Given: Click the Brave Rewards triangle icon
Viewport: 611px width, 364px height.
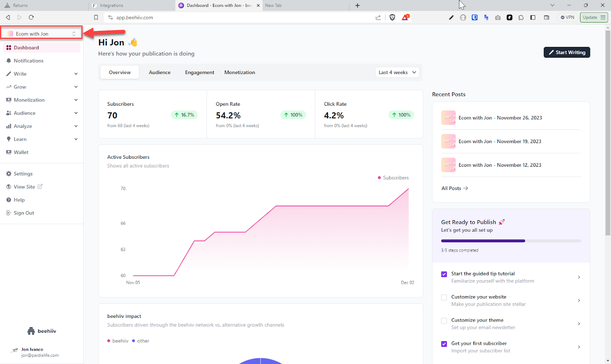Looking at the screenshot, I should 405,17.
